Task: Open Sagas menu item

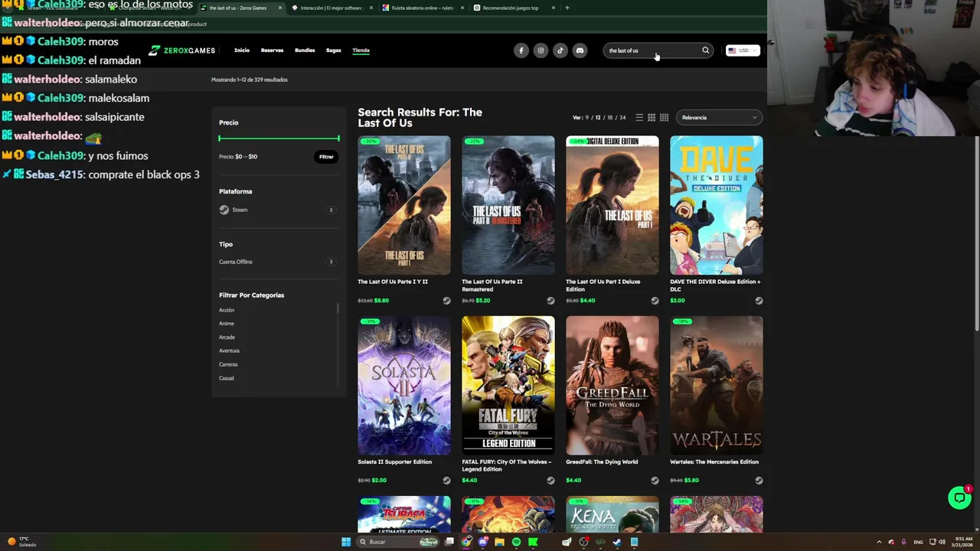Action: pos(334,51)
